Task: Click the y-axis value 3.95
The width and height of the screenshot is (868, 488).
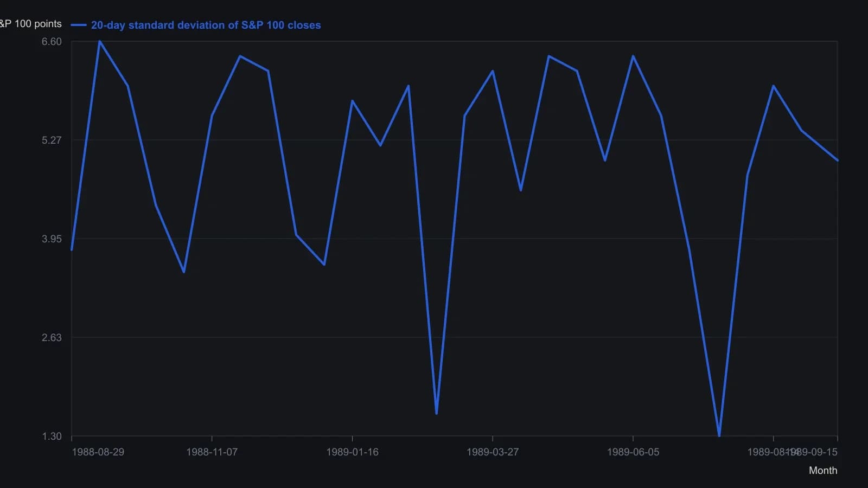Action: coord(52,239)
